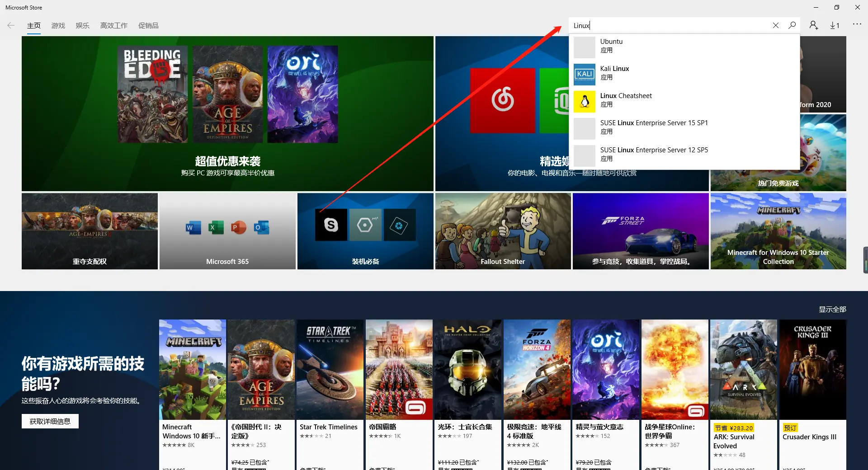Open the Bleeding Edge cover art

152,94
